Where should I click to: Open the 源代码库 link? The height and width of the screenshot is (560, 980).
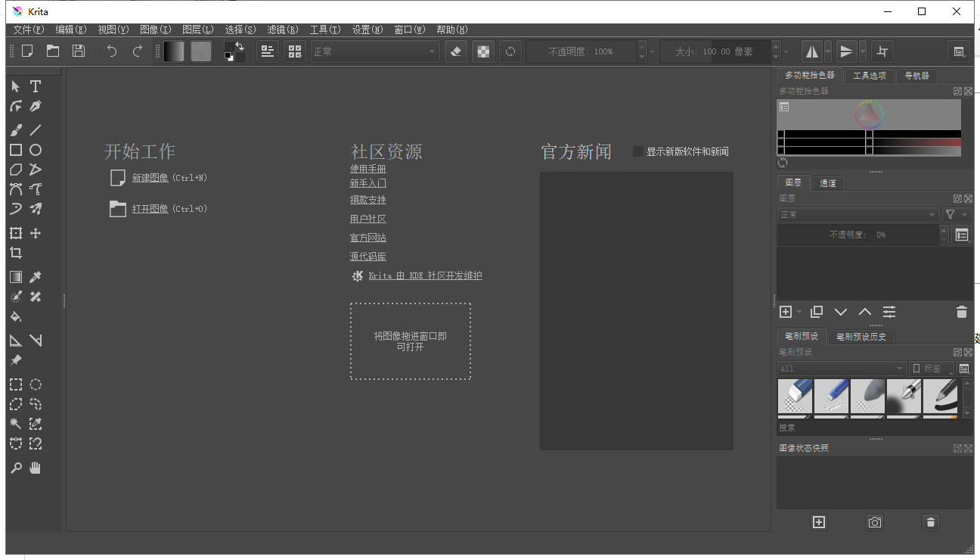pos(367,257)
